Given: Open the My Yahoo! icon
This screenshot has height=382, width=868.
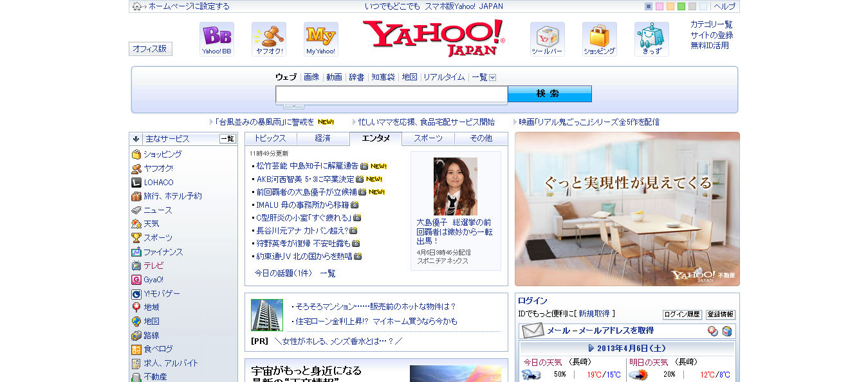Looking at the screenshot, I should point(321,39).
